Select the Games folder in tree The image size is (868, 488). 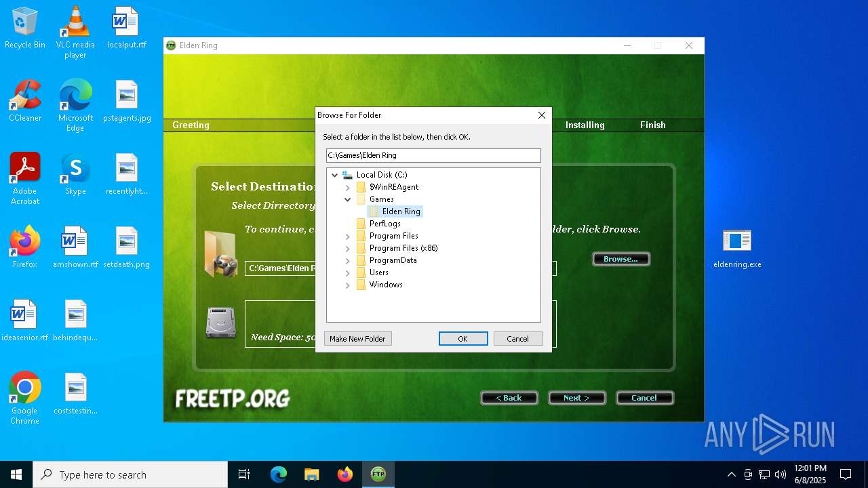[x=381, y=199]
